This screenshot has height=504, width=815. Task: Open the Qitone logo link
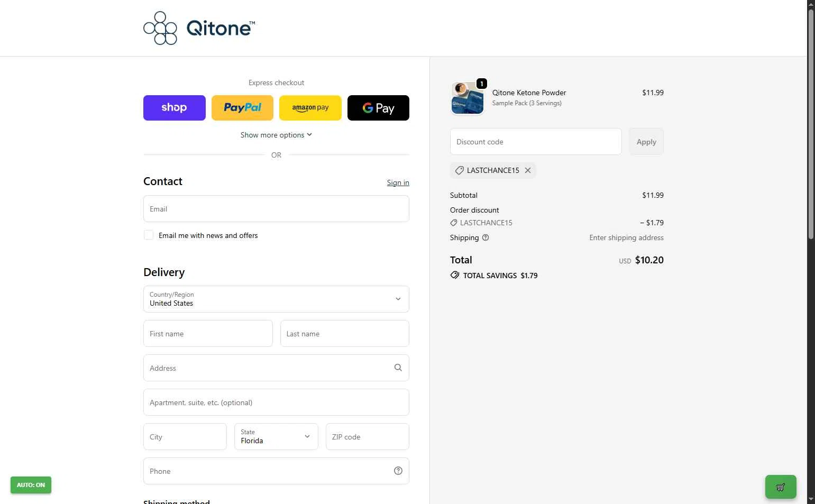[x=199, y=28]
